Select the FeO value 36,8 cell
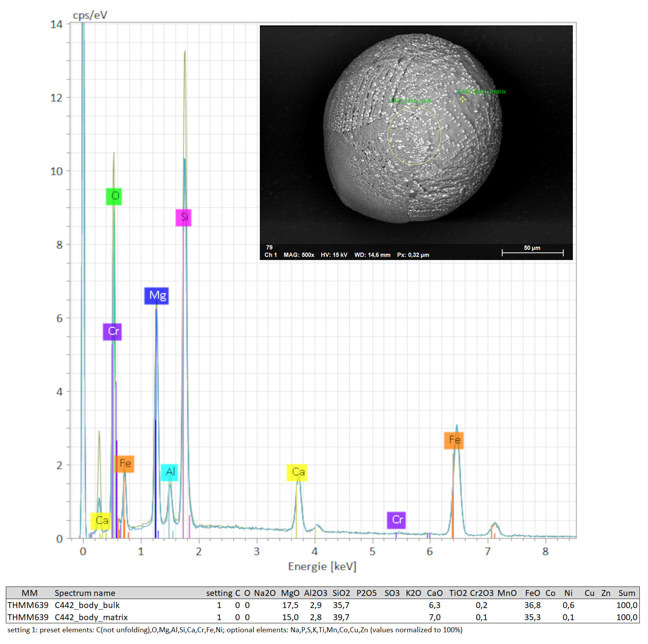 point(532,605)
